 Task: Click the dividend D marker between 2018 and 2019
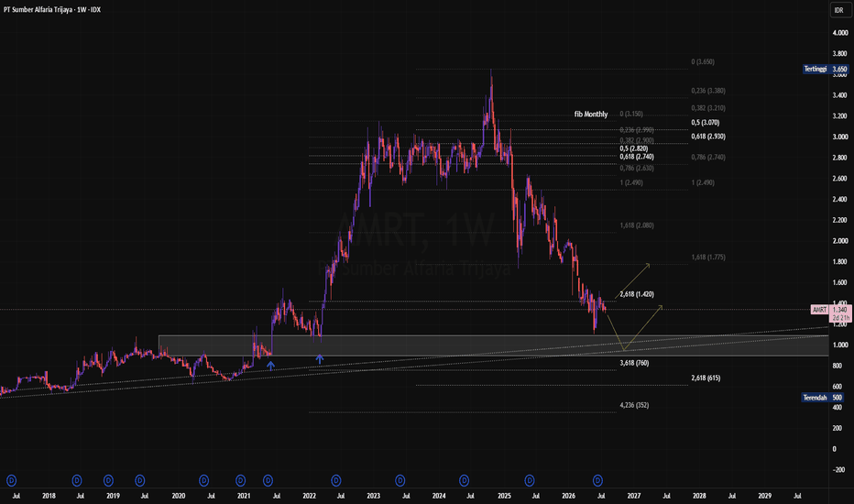pos(77,480)
